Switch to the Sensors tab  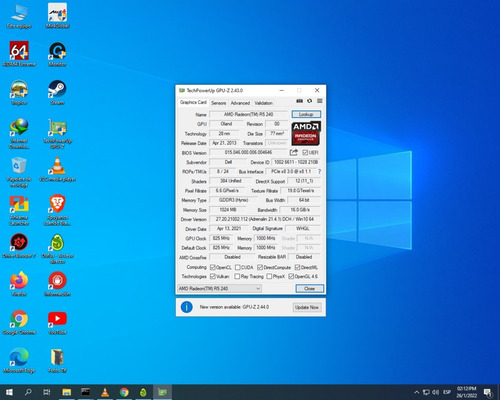pyautogui.click(x=218, y=103)
